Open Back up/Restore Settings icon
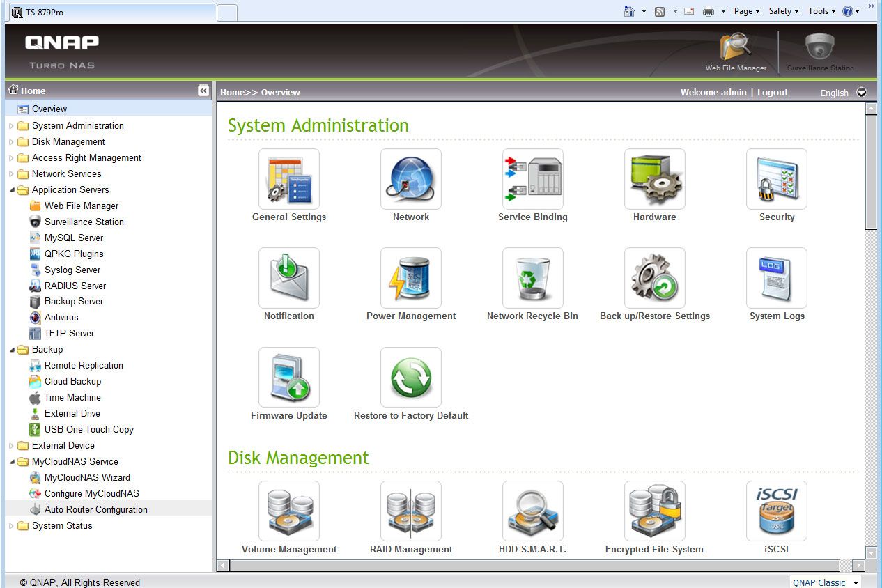The width and height of the screenshot is (882, 588). [x=655, y=278]
